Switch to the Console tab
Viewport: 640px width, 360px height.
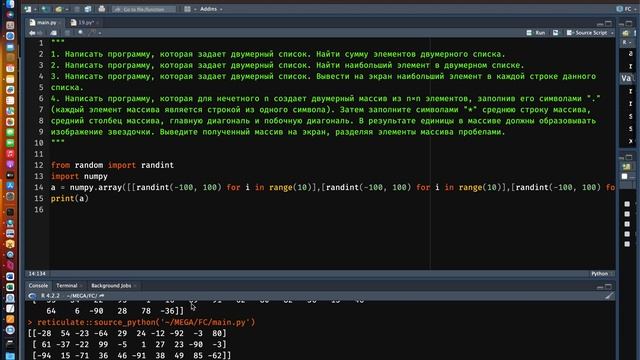click(38, 286)
